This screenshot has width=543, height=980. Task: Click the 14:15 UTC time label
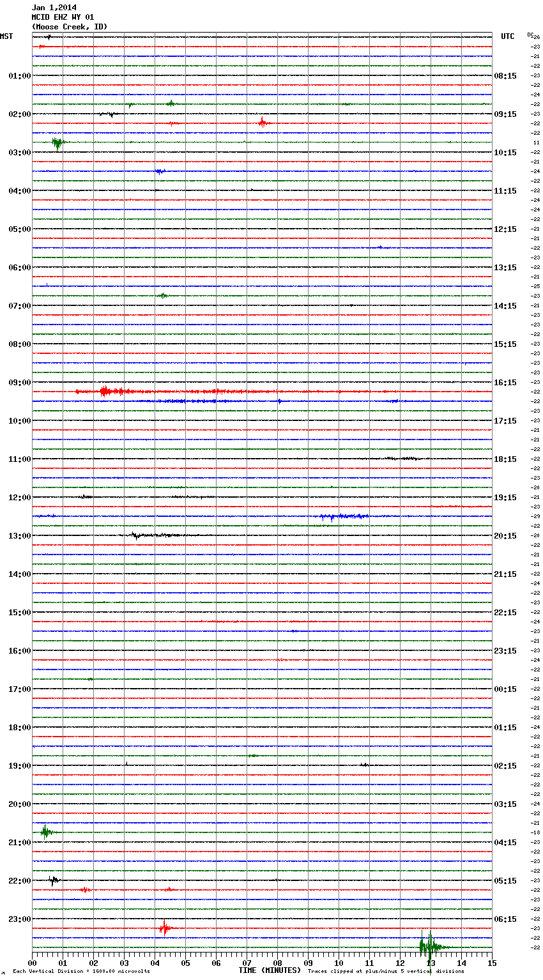[505, 306]
